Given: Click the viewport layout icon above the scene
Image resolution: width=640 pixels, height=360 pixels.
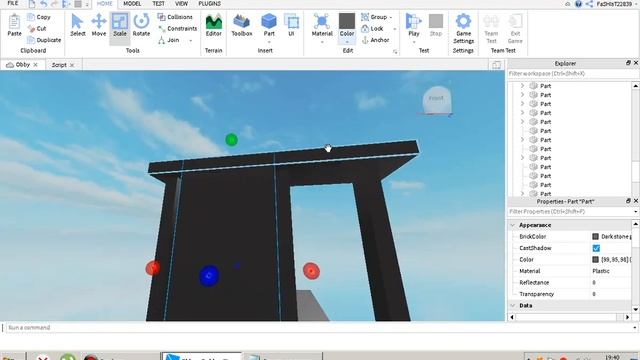Looking at the screenshot, I should 496,65.
